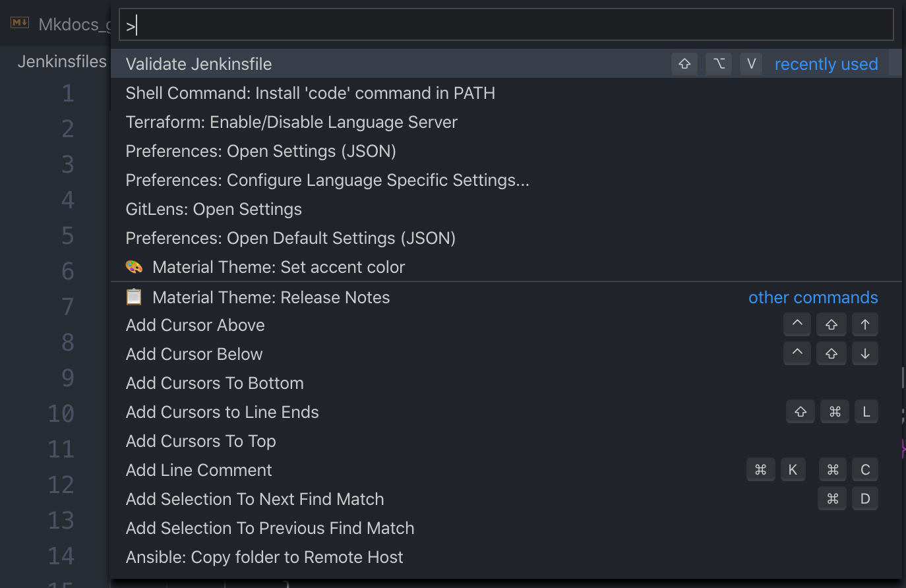Click the command key badge on Add Selection To Next Find Match
This screenshot has width=906, height=588.
click(831, 498)
